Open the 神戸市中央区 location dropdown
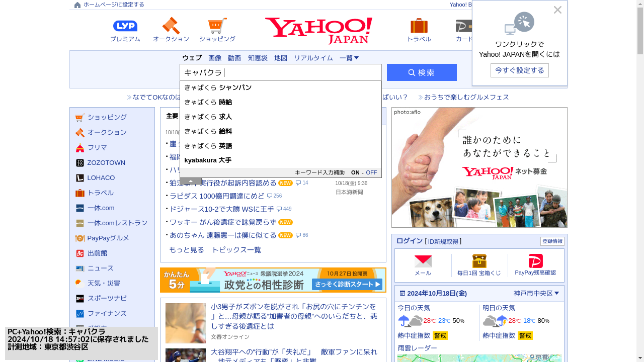Screen dimensions: 644x362 pos(536,293)
